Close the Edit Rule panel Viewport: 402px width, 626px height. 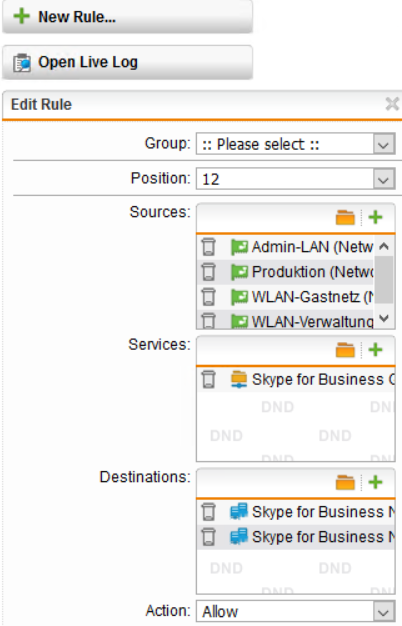click(392, 104)
